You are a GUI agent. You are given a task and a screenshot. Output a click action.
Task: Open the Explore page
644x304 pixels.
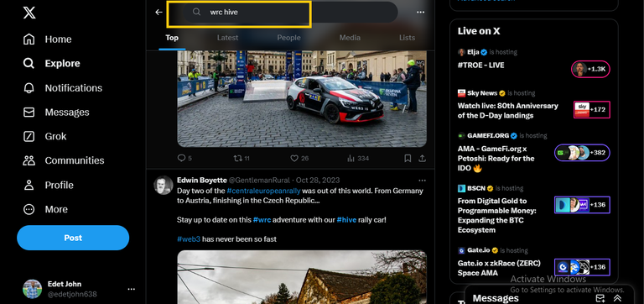tap(51, 63)
